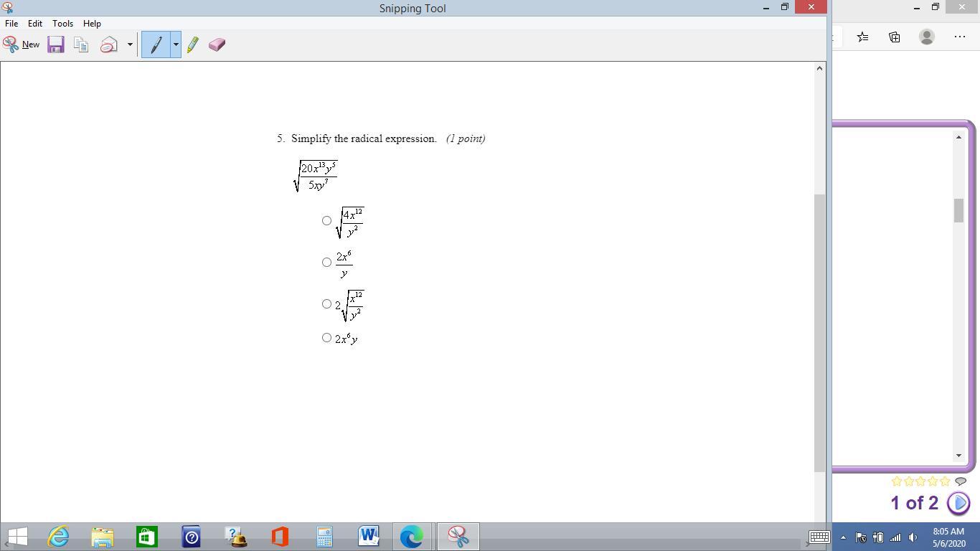Open the Tools menu
980x551 pixels.
click(62, 24)
